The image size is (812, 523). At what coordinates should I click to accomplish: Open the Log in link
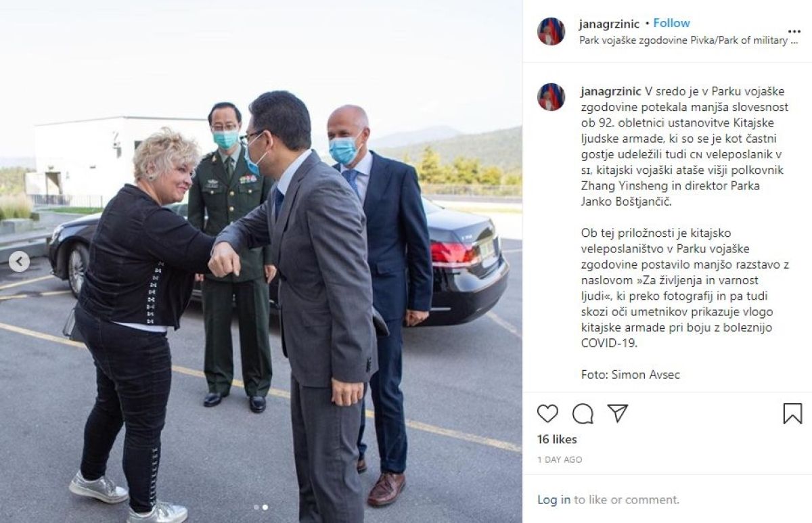554,499
